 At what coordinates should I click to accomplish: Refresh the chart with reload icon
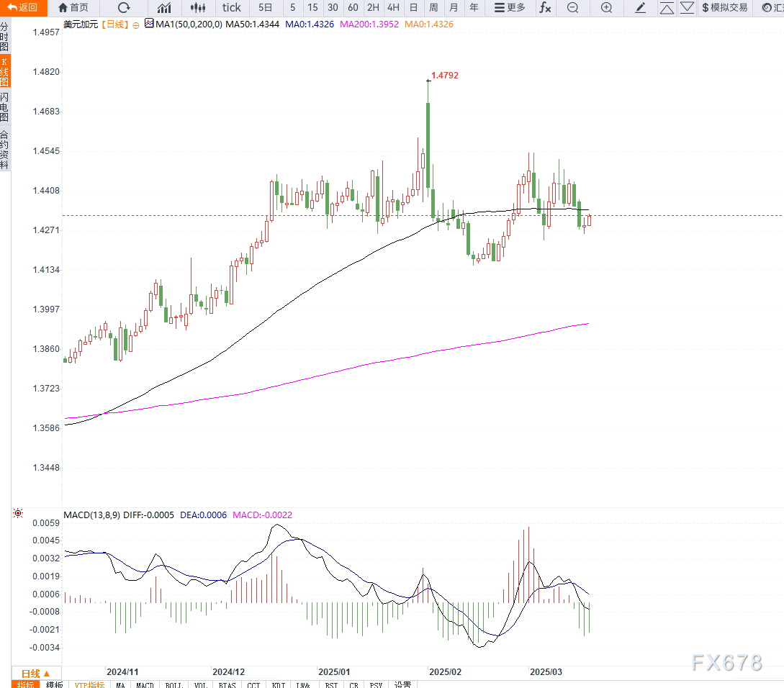(124, 7)
